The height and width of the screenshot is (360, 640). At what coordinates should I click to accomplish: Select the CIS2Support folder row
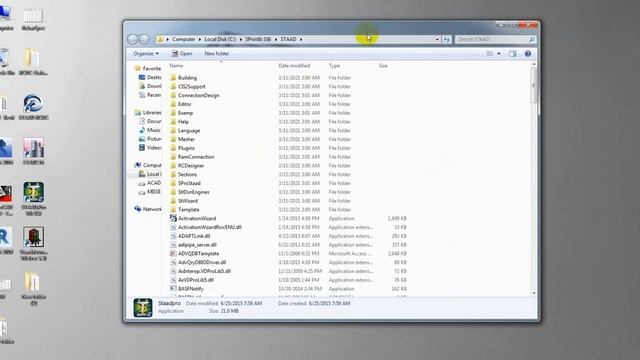click(x=288, y=87)
